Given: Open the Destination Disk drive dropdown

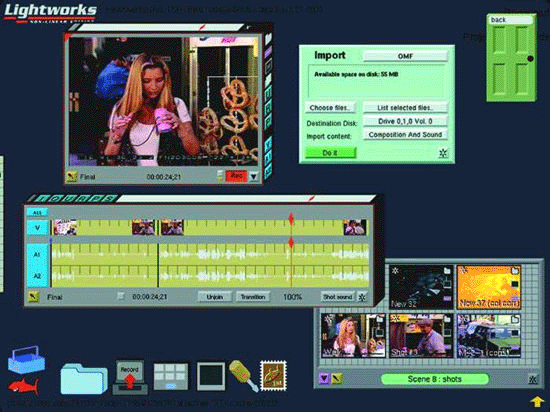Looking at the screenshot, I should click(405, 121).
